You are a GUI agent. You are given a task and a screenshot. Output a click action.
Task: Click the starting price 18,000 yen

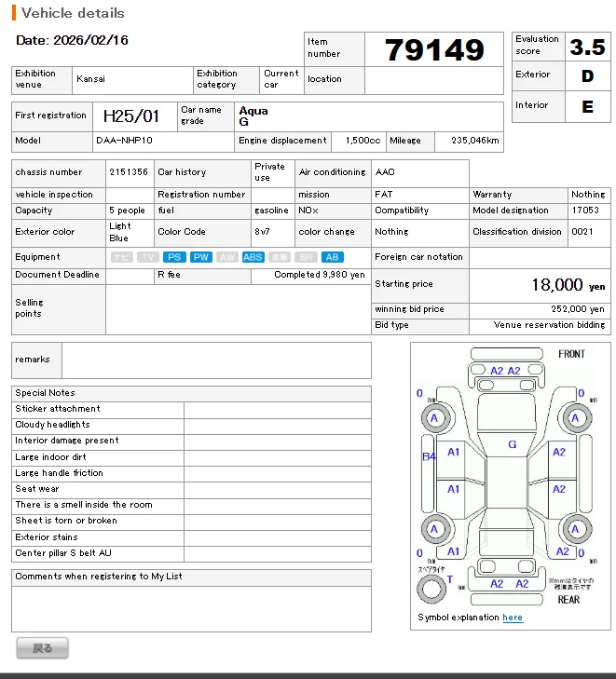pos(568,285)
